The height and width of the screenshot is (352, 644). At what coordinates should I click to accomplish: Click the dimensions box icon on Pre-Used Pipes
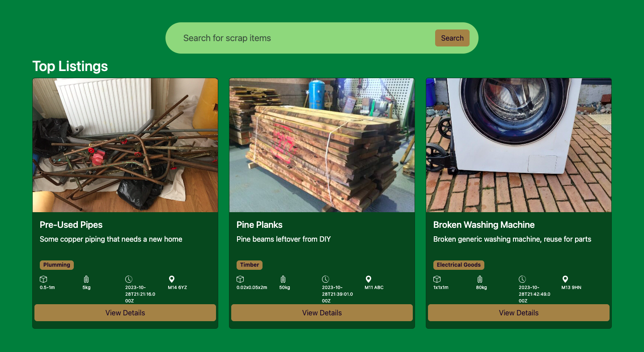(43, 279)
